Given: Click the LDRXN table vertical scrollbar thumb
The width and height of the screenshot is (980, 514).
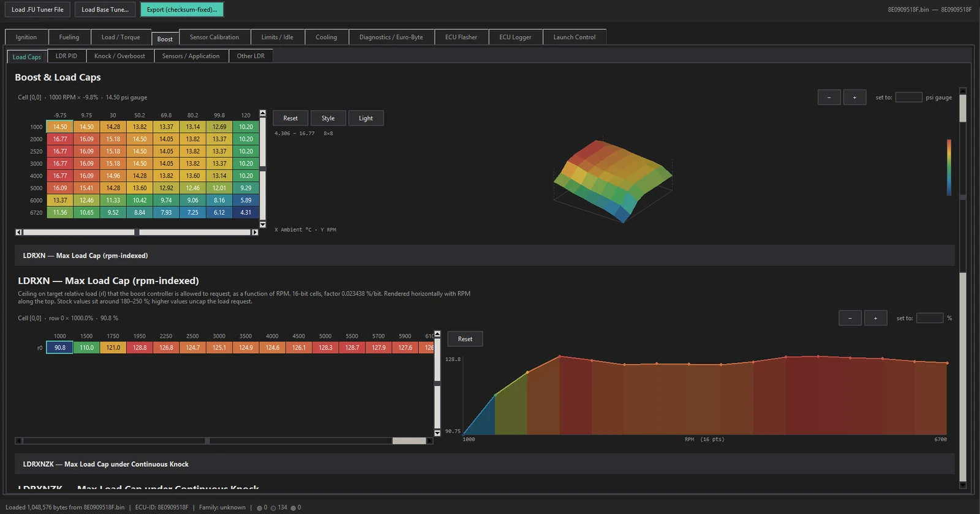Looking at the screenshot, I should (x=437, y=383).
